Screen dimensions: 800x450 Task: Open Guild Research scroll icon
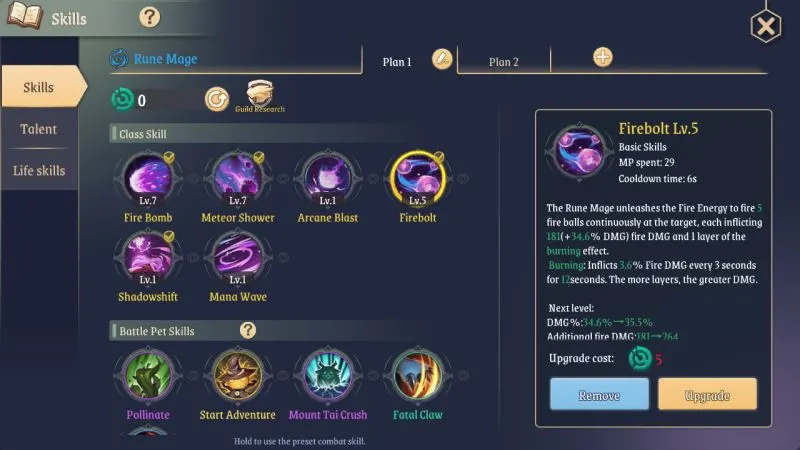260,94
